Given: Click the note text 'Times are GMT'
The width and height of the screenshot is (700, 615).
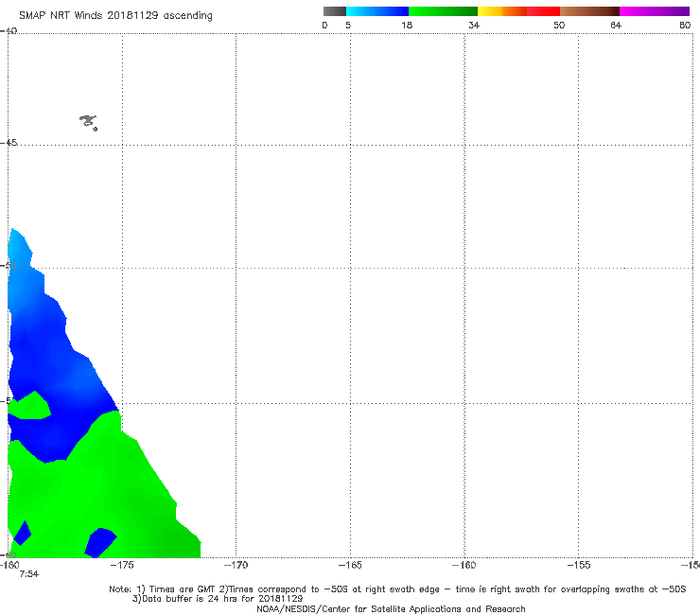Looking at the screenshot, I should (183, 589).
